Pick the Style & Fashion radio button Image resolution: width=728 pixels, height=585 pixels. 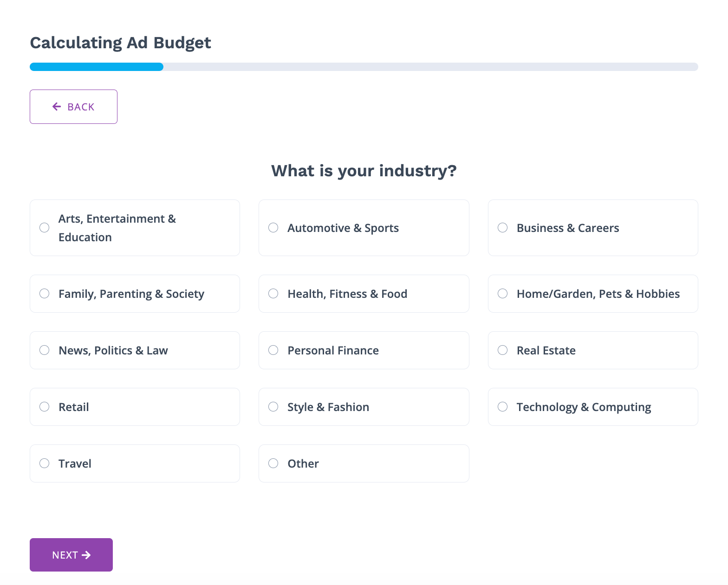click(273, 407)
